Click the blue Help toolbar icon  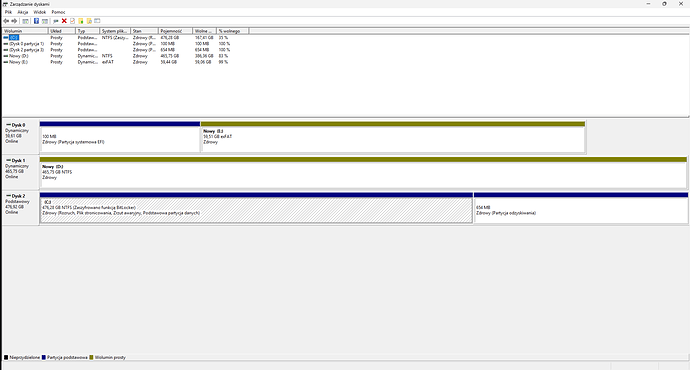coord(36,21)
